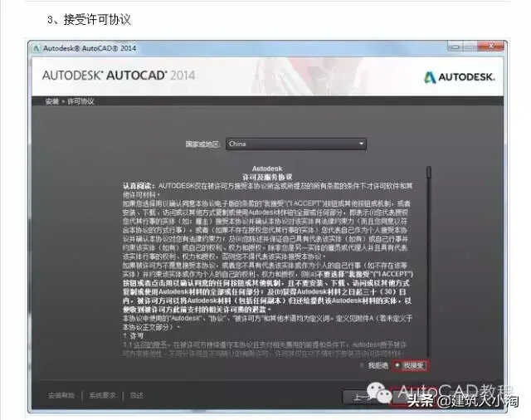
Task: Click the 安装 > 许可协议 breadcrumb text
Action: tap(70, 101)
